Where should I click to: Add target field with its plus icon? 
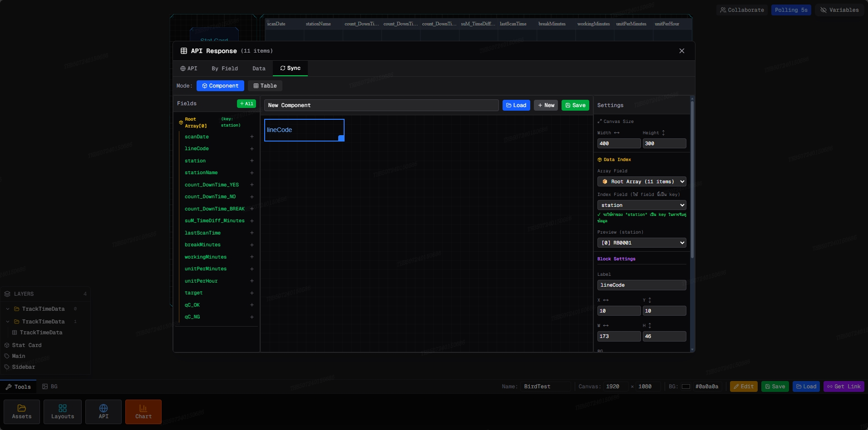252,293
